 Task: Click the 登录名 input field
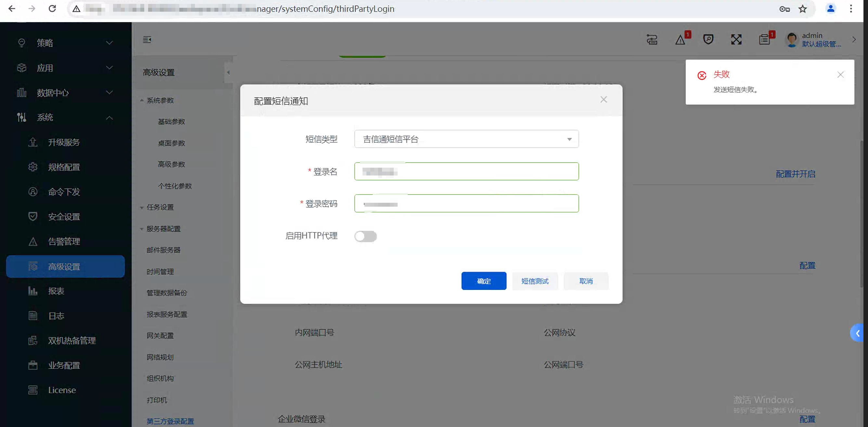click(x=466, y=172)
